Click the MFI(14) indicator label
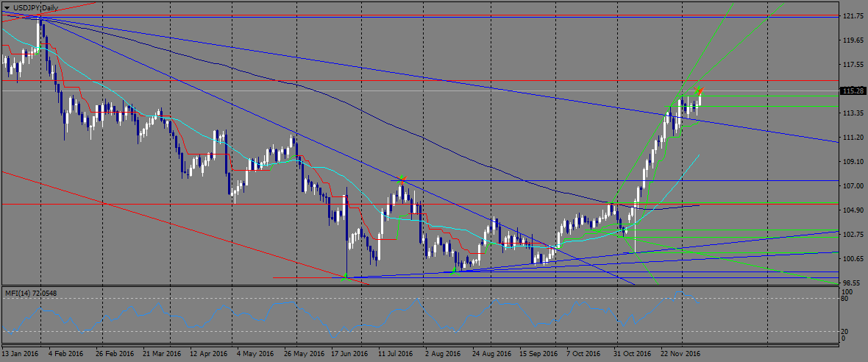The width and height of the screenshot is (868, 362). (31, 291)
